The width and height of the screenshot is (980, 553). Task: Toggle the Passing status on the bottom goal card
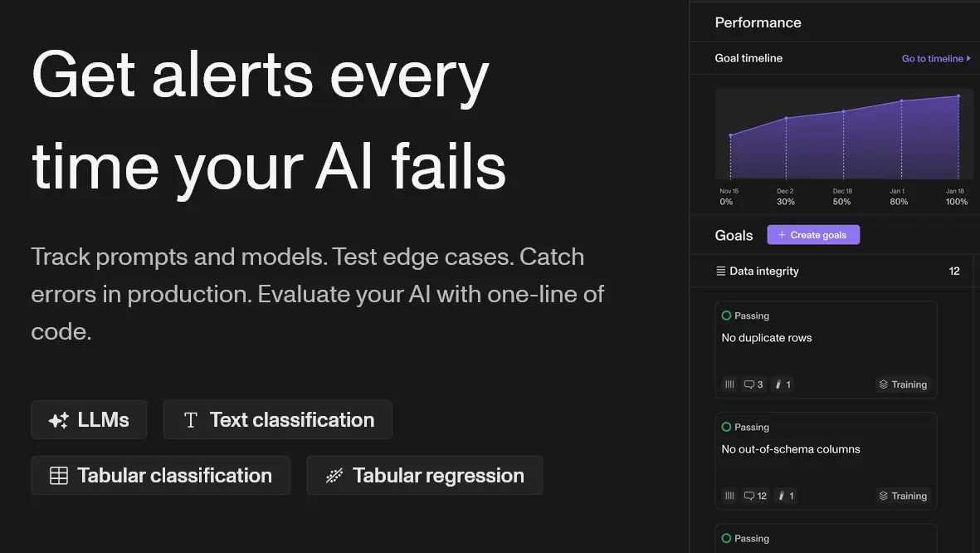(725, 538)
